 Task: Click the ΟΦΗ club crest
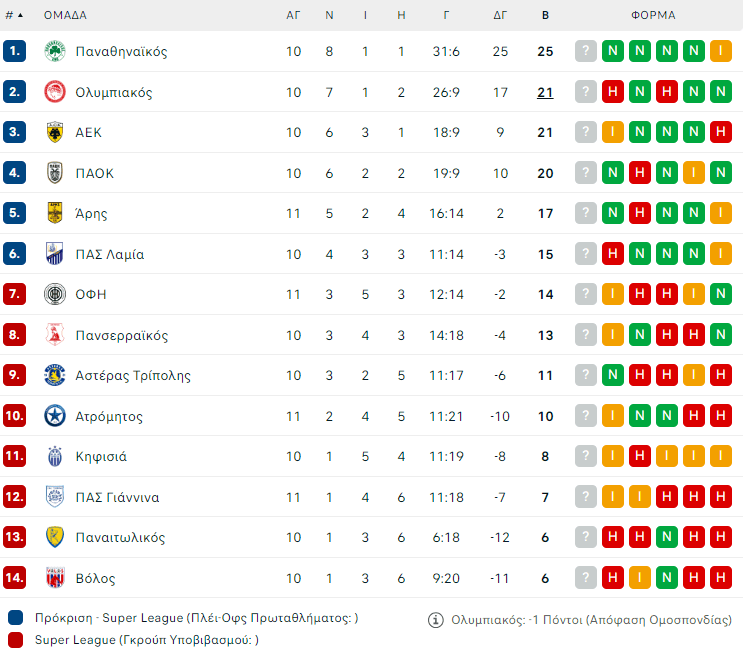click(x=55, y=294)
